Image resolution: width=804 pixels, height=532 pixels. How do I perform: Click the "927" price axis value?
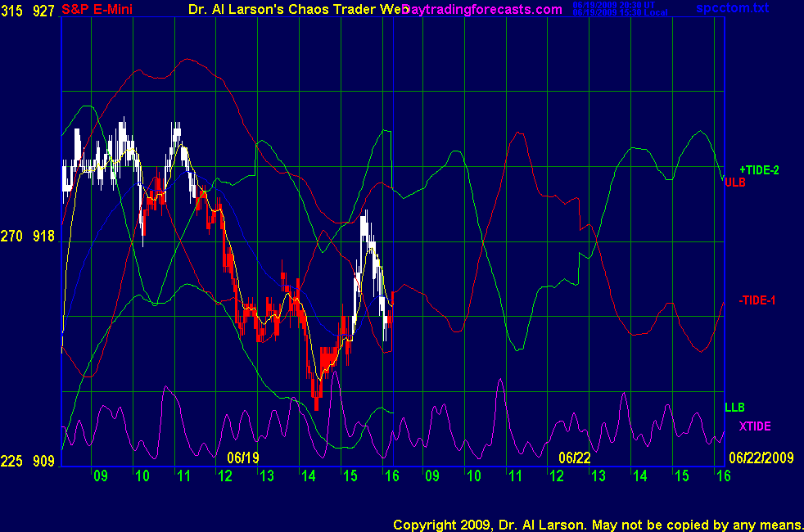[x=43, y=11]
